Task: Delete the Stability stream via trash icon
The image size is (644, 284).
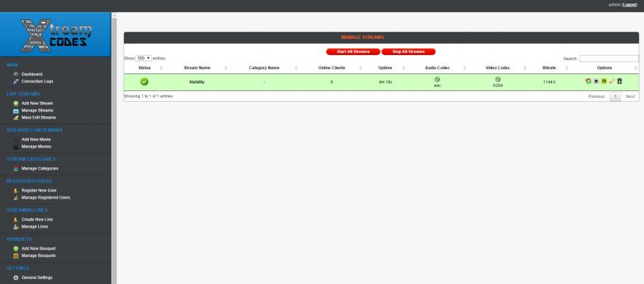Action: [x=619, y=81]
